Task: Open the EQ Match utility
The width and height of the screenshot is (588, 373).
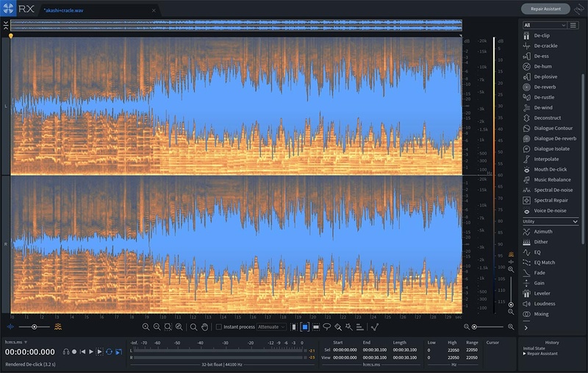Action: point(544,262)
